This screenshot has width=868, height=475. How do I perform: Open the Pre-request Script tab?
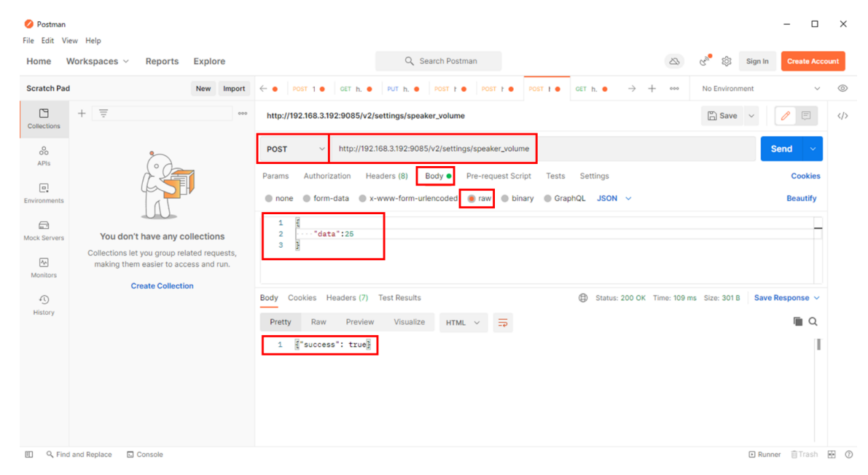pos(498,176)
